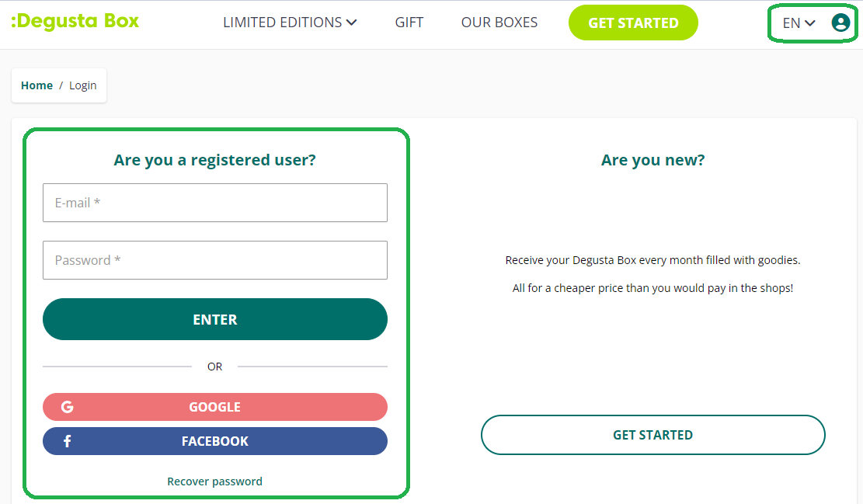Click the Login breadcrumb label
The width and height of the screenshot is (863, 504).
(83, 85)
